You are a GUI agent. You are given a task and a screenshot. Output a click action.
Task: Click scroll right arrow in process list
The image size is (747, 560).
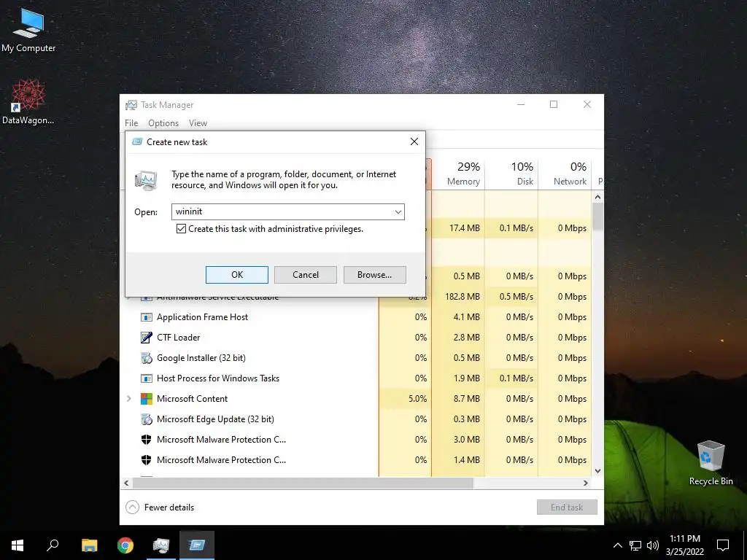tap(586, 483)
